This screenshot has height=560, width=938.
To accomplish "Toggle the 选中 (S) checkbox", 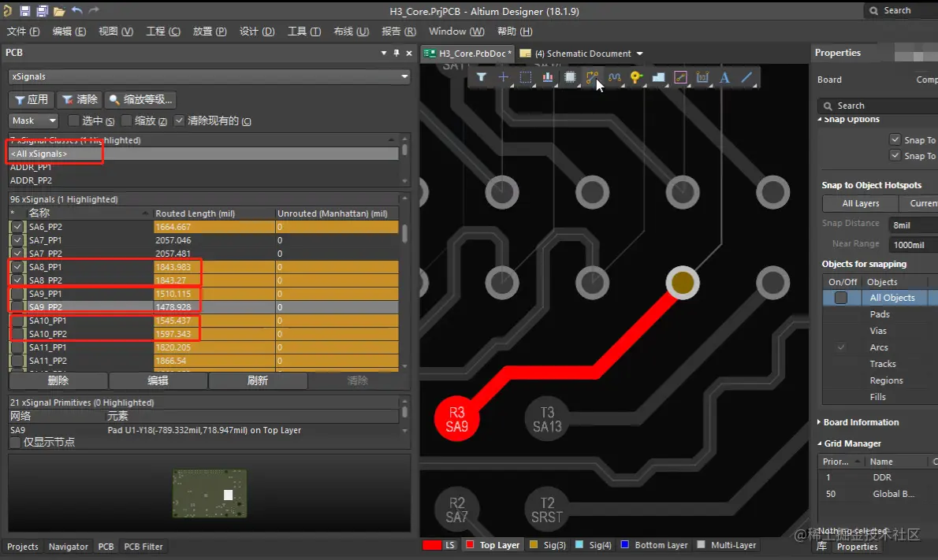I will tap(73, 121).
